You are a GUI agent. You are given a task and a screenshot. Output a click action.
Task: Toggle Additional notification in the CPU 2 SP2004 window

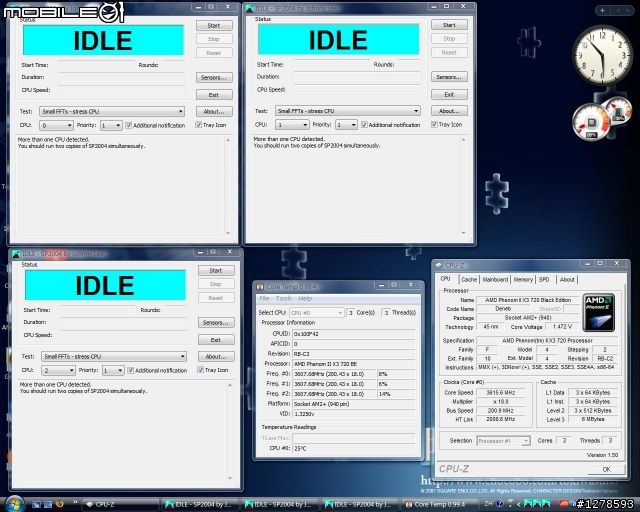tap(157, 370)
